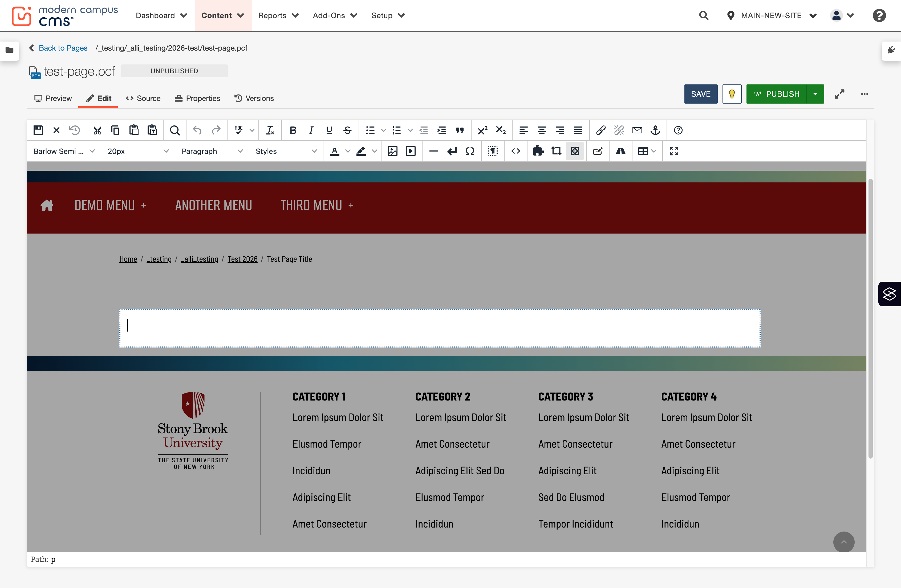
Task: Open editor Help question-mark icon
Action: click(678, 130)
